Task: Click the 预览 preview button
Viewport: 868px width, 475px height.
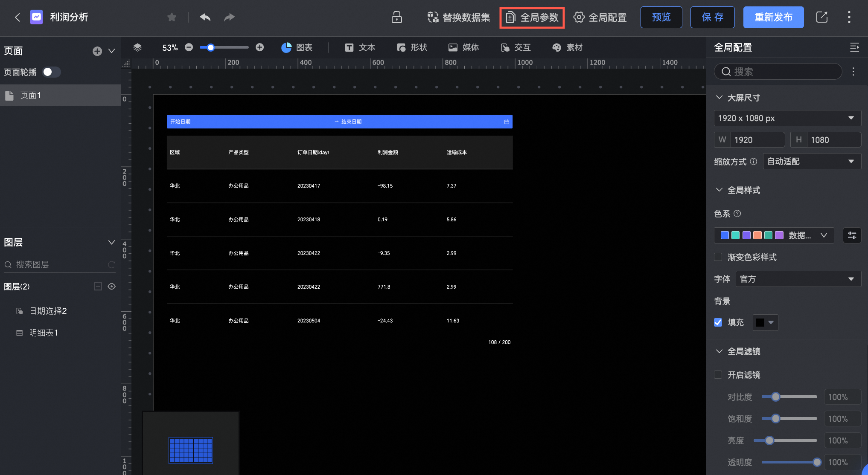Action: (x=661, y=17)
